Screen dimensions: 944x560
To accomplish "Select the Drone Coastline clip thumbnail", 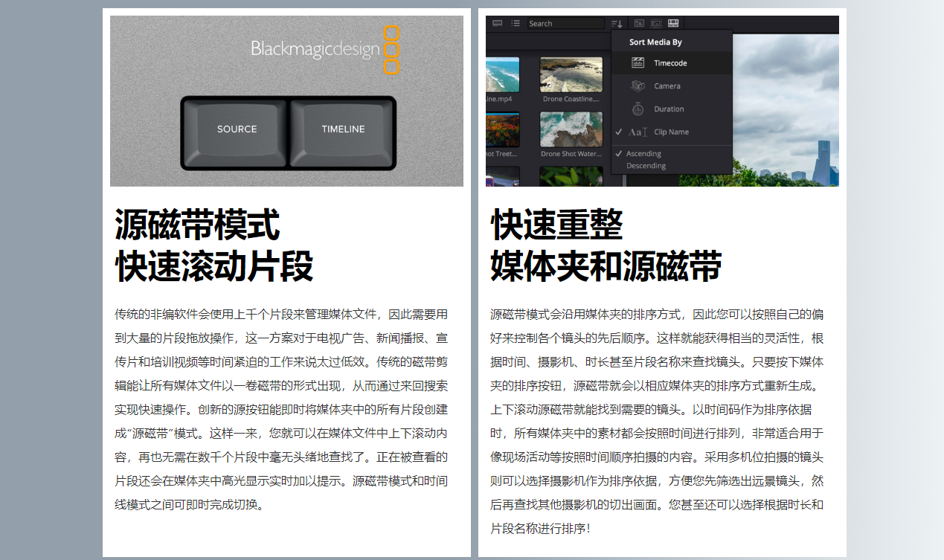I will click(x=571, y=75).
